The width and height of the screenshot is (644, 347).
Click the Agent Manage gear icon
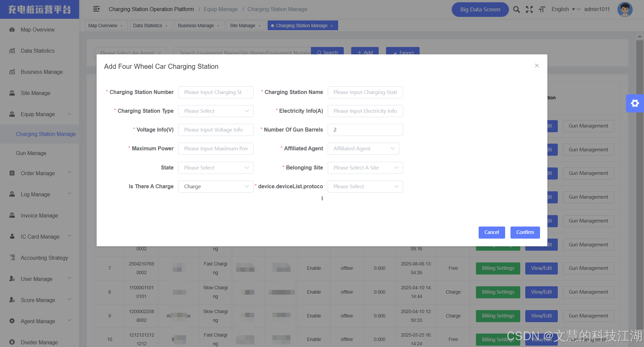[x=12, y=321]
